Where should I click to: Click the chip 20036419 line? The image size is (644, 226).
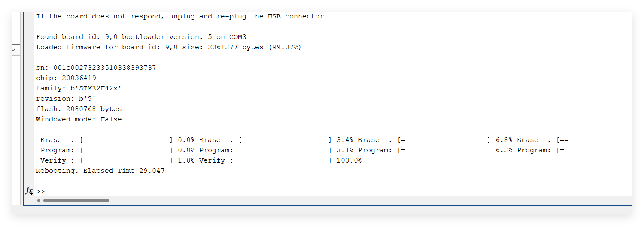(66, 78)
